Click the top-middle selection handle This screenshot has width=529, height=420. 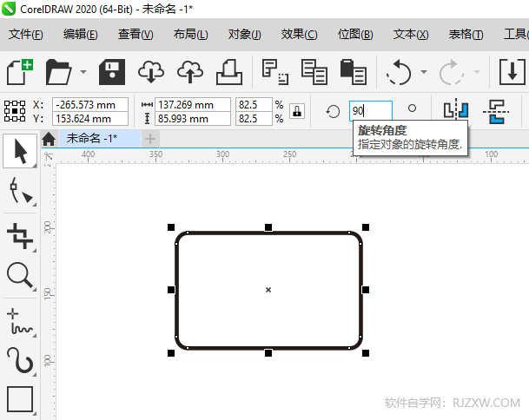click(x=268, y=227)
